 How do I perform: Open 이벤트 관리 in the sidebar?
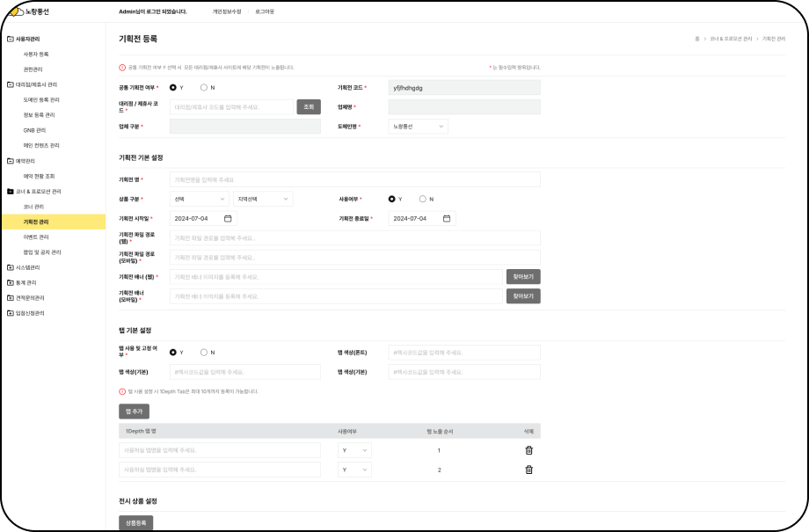(36, 237)
